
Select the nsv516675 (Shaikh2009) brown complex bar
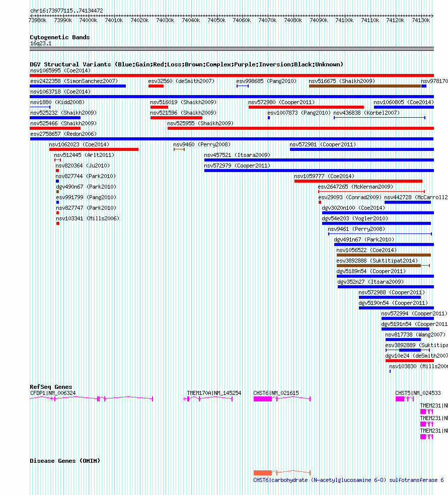click(x=364, y=86)
